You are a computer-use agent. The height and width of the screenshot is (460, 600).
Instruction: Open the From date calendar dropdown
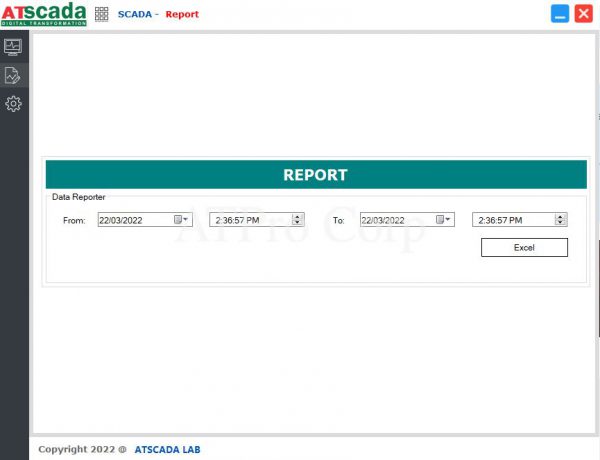click(x=181, y=220)
